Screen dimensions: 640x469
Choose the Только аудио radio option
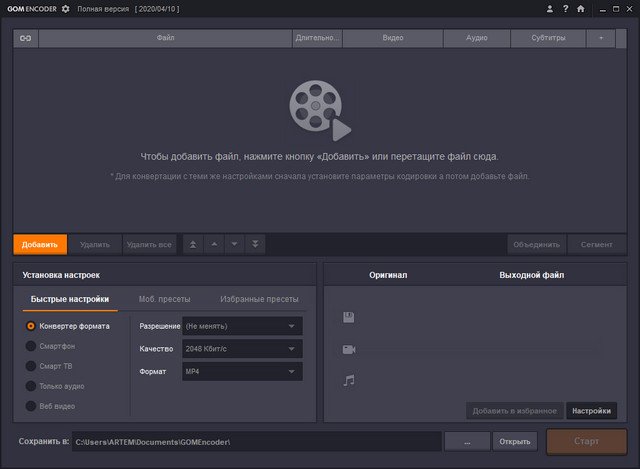[31, 386]
